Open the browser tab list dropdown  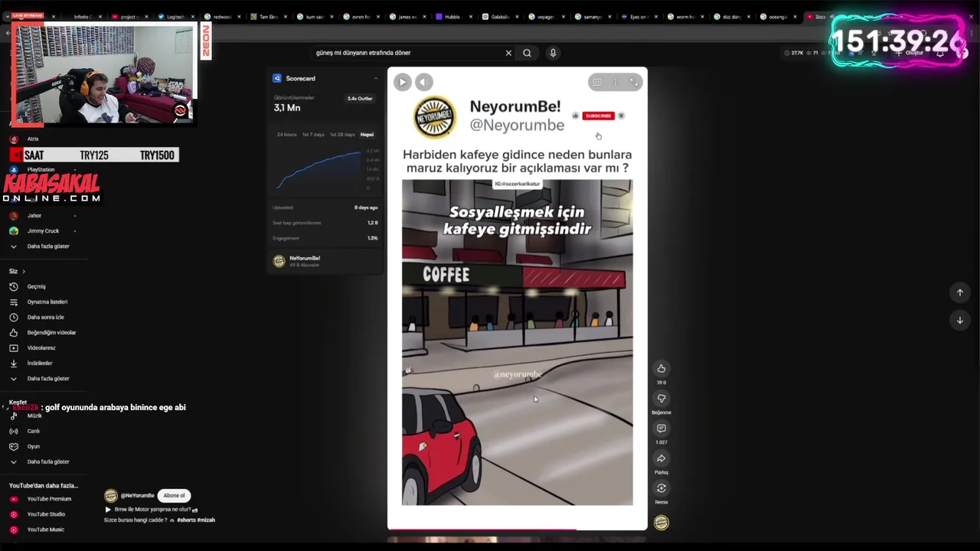(x=7, y=16)
